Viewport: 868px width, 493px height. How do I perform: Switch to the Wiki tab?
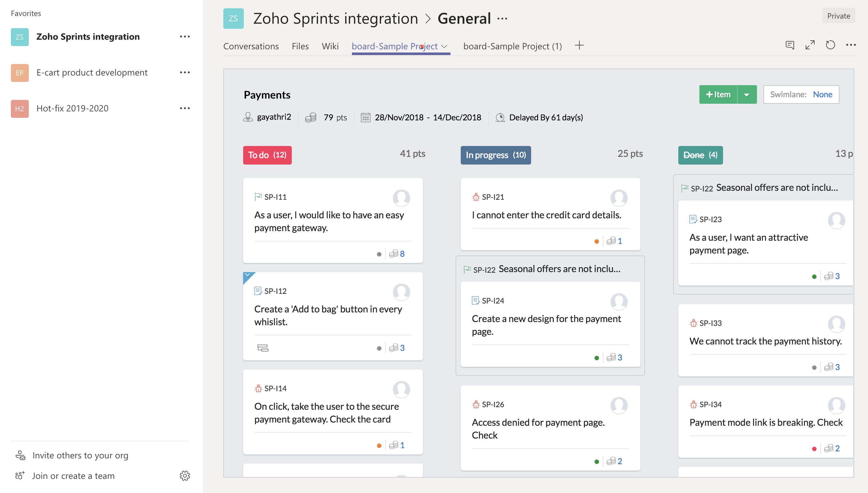pos(330,46)
